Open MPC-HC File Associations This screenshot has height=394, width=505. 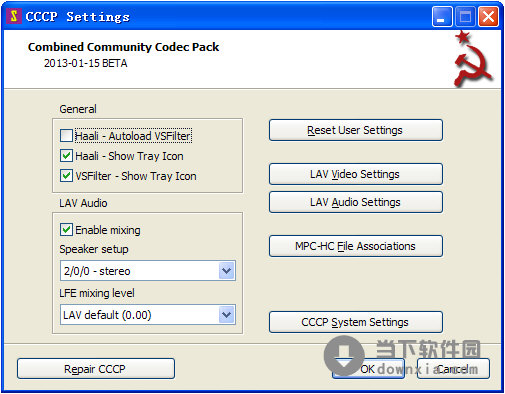tap(356, 246)
